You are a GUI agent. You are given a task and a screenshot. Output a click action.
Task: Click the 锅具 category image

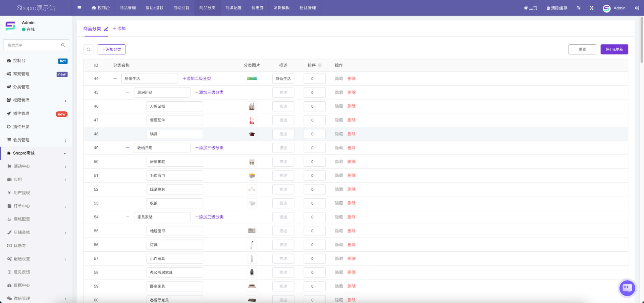[252, 134]
